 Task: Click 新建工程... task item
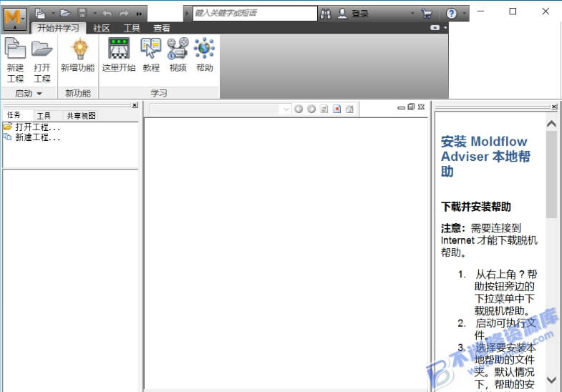(32, 137)
